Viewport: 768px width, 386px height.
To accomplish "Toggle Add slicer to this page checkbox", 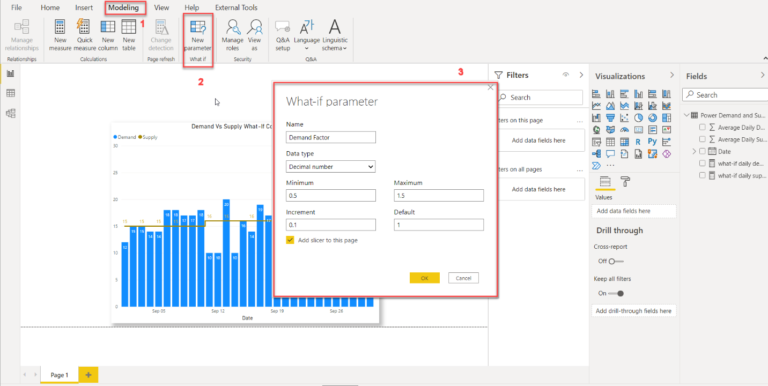I will [290, 240].
